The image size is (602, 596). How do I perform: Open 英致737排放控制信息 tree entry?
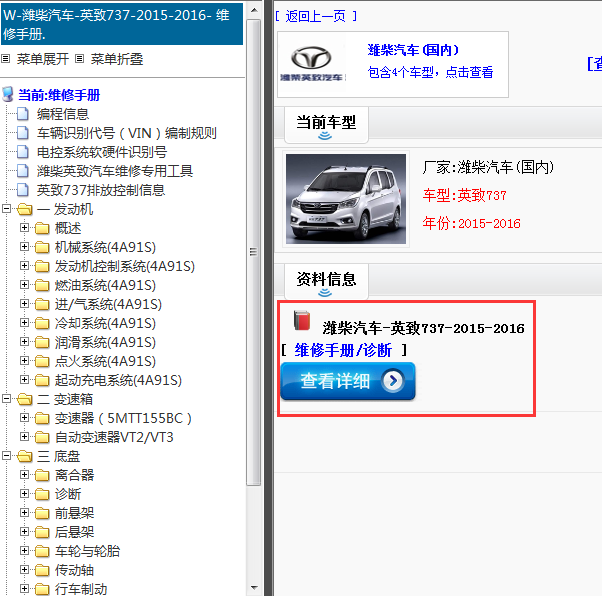coord(101,190)
